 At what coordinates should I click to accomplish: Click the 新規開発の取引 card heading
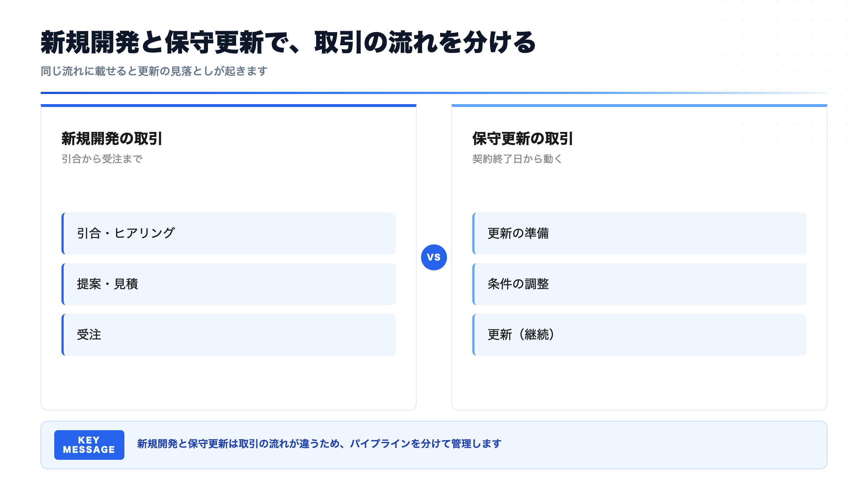[112, 138]
